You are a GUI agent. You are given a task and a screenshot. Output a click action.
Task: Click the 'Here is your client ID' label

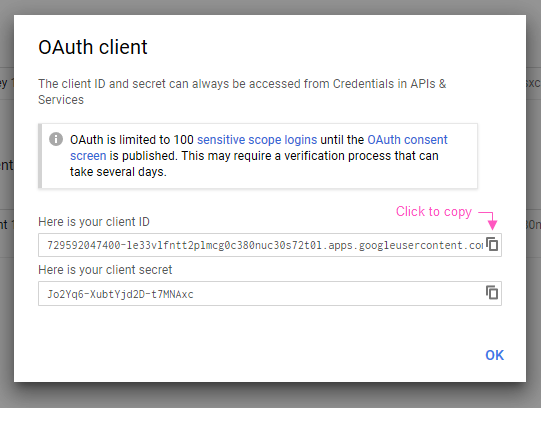pos(94,222)
